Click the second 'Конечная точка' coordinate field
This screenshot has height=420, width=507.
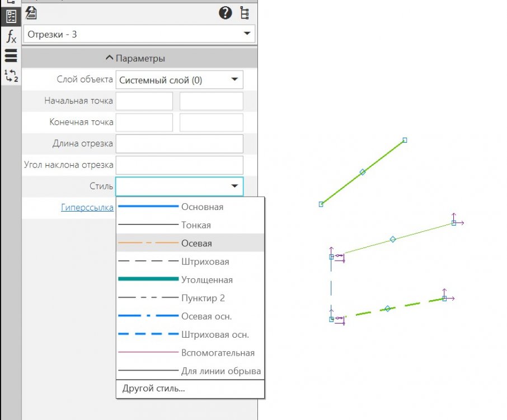click(x=211, y=122)
